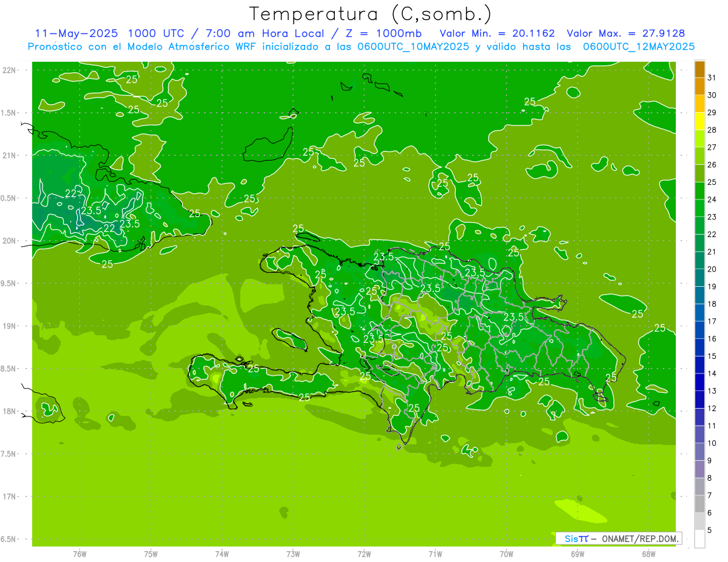728x562 pixels.
Task: Click the value 31 on the color scale
Action: coord(712,78)
